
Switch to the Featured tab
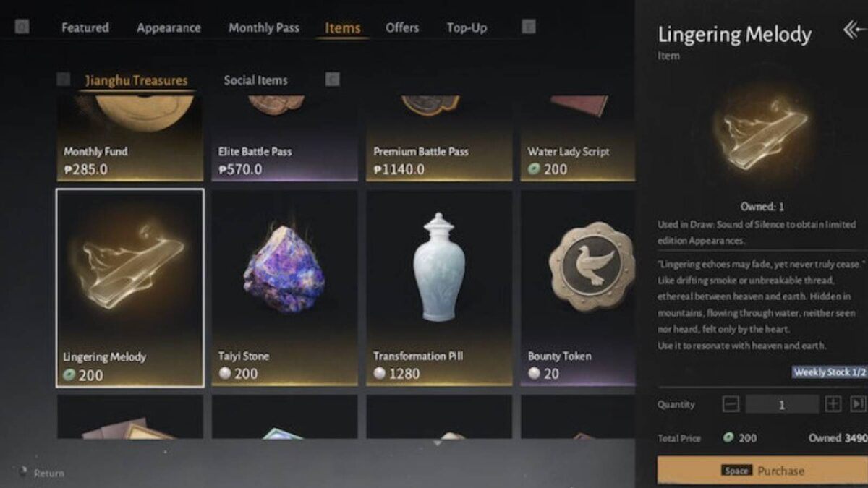tap(85, 28)
